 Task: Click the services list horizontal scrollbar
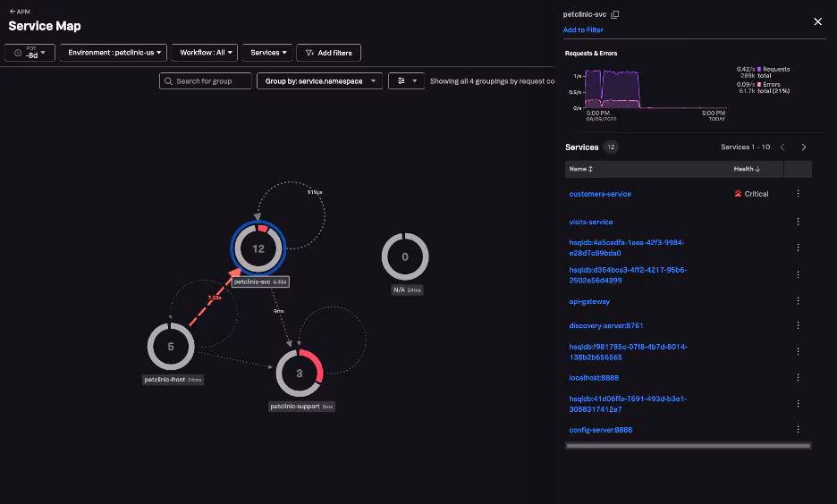pos(688,445)
